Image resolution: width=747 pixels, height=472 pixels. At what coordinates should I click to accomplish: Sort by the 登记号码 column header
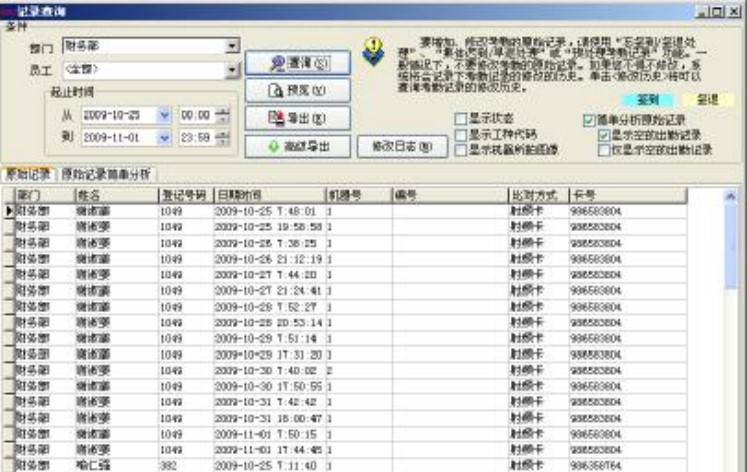click(x=186, y=195)
